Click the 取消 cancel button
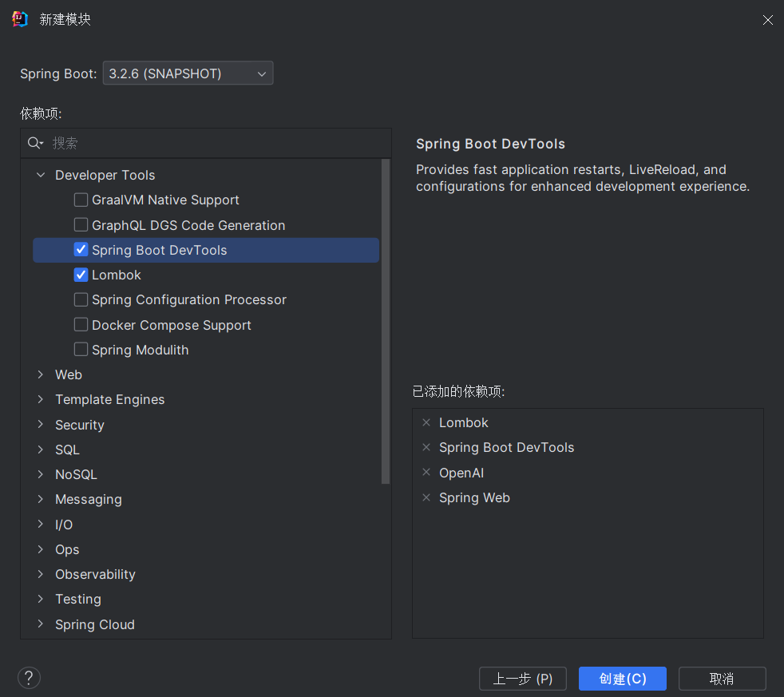 point(722,679)
